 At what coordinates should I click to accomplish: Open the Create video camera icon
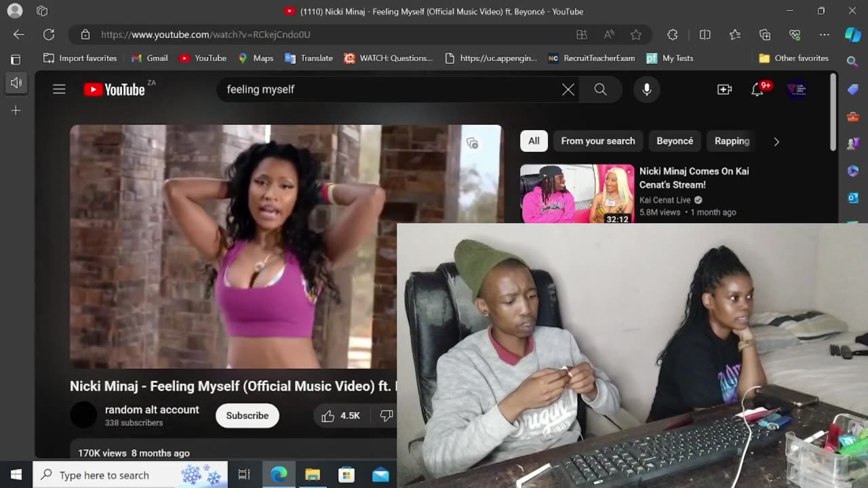pos(724,89)
